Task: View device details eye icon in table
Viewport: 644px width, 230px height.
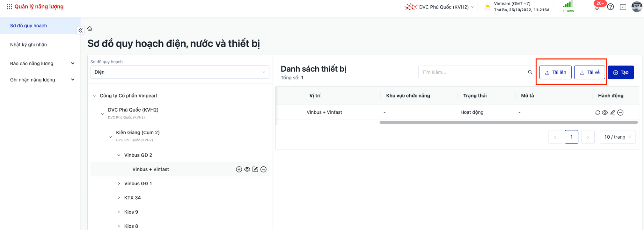Action: click(605, 112)
